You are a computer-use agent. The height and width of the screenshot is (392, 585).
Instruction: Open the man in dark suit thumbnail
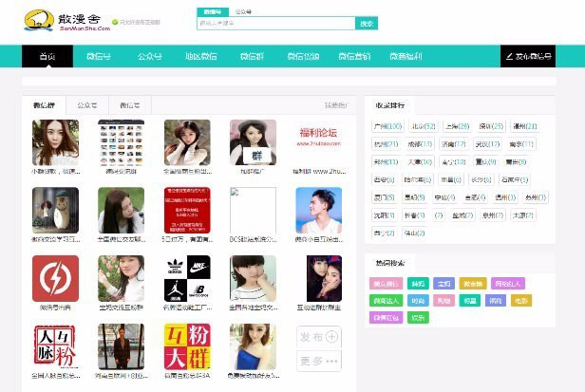tap(121, 346)
